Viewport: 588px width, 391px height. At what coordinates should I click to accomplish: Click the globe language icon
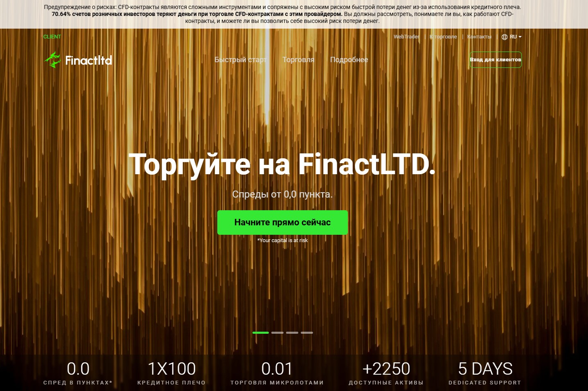505,37
